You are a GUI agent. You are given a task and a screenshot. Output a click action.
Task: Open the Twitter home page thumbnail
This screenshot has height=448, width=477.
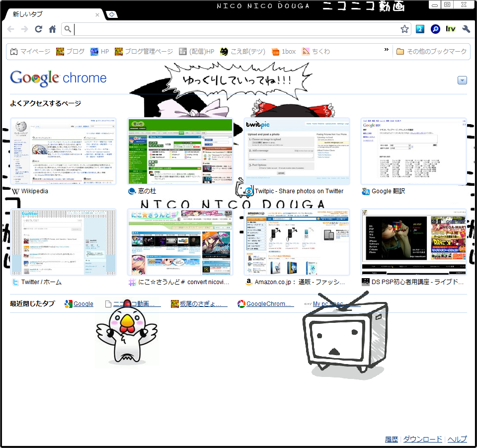click(x=63, y=242)
